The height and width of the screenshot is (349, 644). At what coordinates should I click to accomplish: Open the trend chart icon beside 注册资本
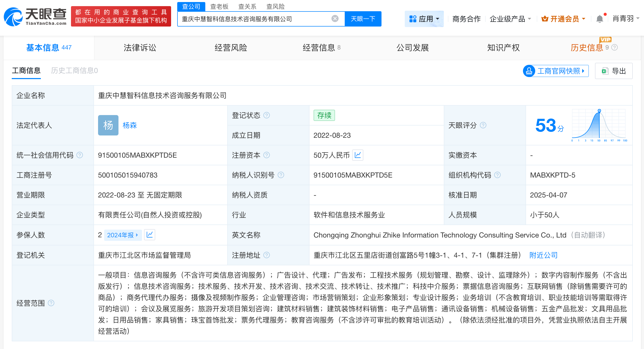pyautogui.click(x=358, y=155)
